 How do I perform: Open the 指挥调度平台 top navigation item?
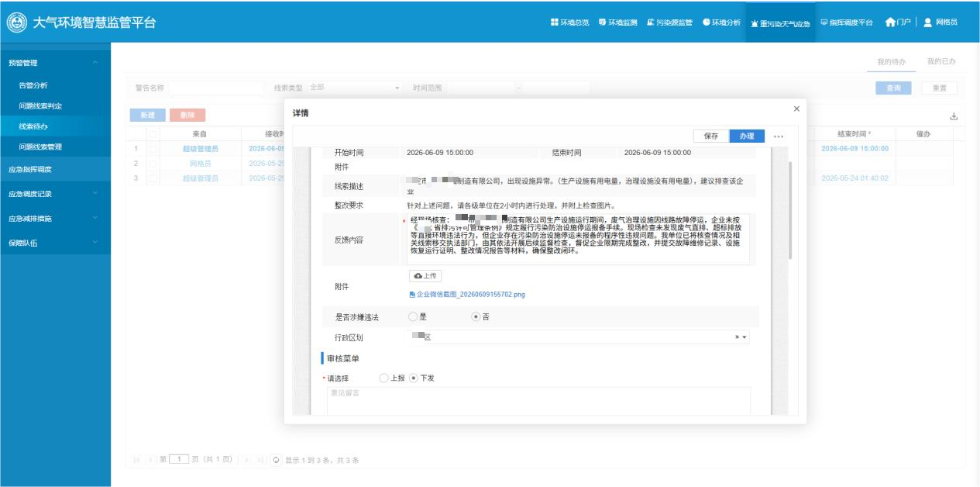coord(846,22)
